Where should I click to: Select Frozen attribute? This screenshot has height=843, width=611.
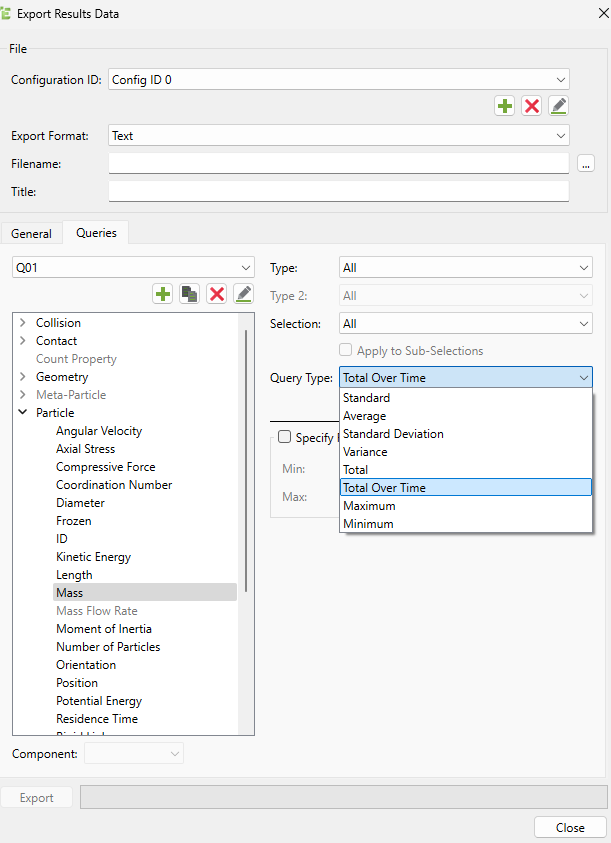click(x=74, y=521)
